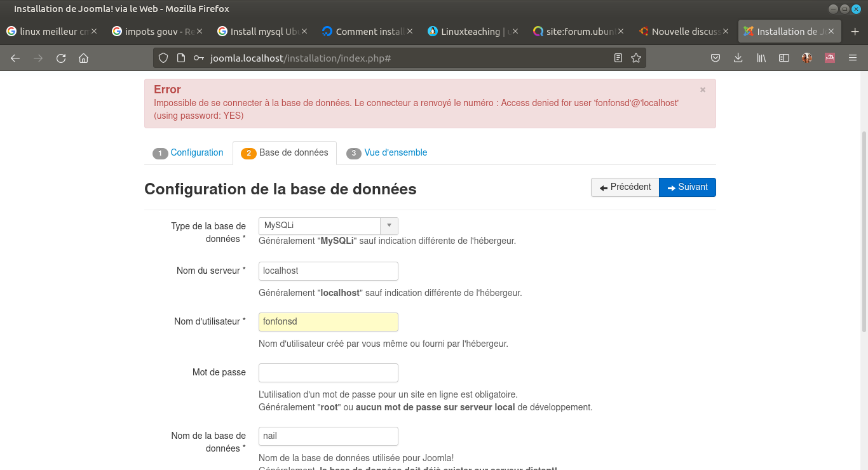Click the "Nom de la base de données" label

[x=208, y=442]
